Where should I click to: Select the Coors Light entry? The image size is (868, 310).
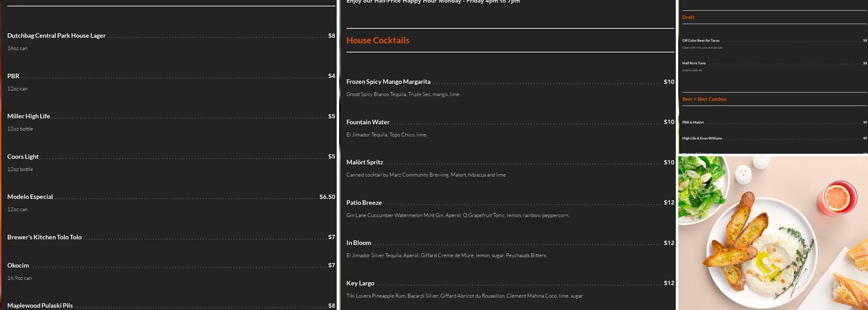click(x=23, y=157)
